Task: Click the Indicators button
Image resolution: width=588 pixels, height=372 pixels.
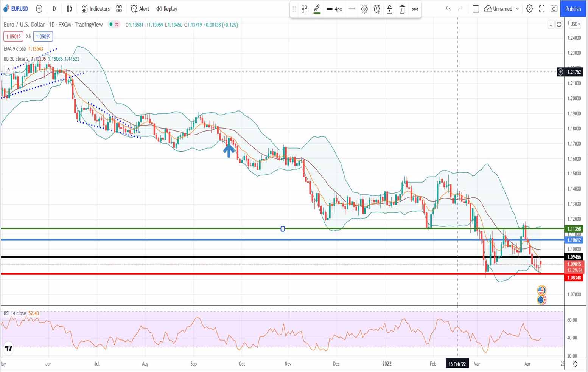Action: (95, 9)
